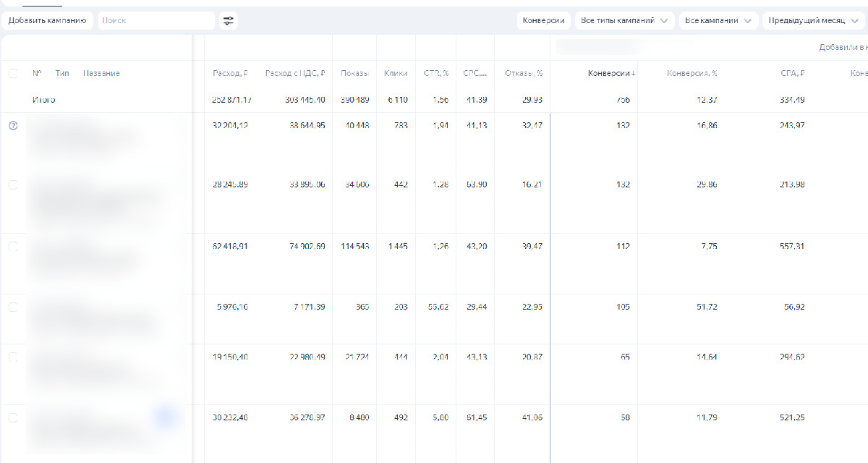Viewport: 868px width, 463px height.
Task: Click the 'Клики' column header
Action: (396, 73)
